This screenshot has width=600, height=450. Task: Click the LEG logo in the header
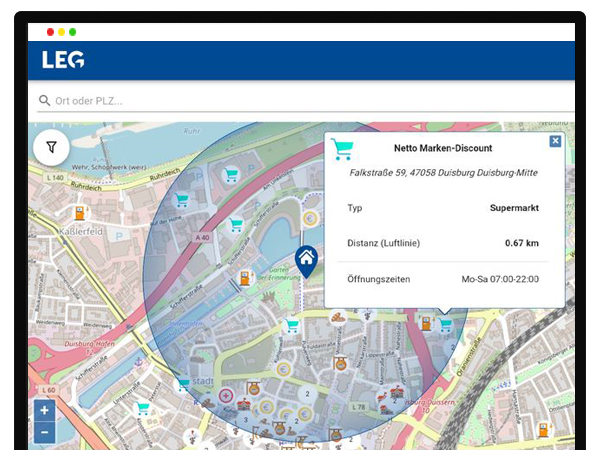click(63, 60)
